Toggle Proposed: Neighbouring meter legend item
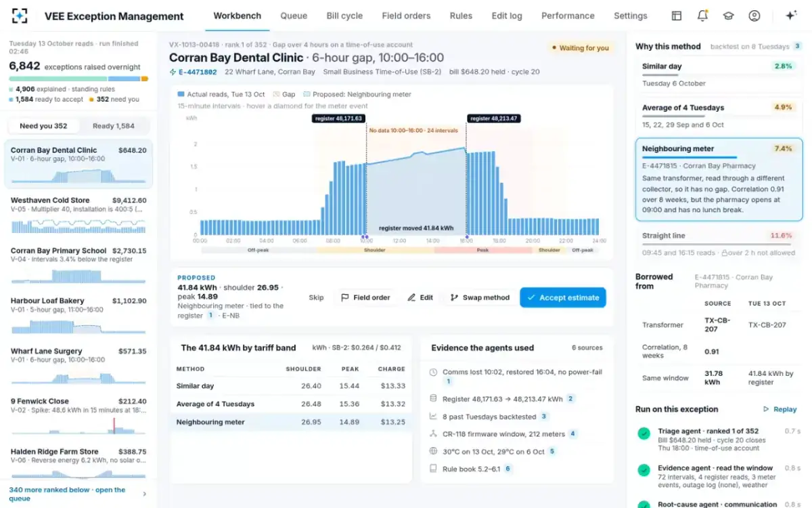 (x=357, y=95)
